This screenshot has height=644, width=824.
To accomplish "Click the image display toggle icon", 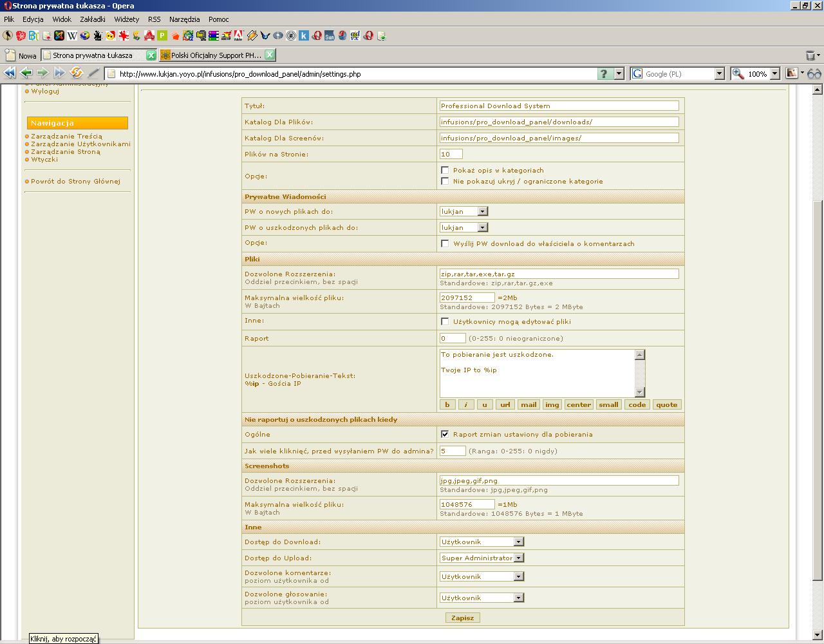I will pos(792,73).
